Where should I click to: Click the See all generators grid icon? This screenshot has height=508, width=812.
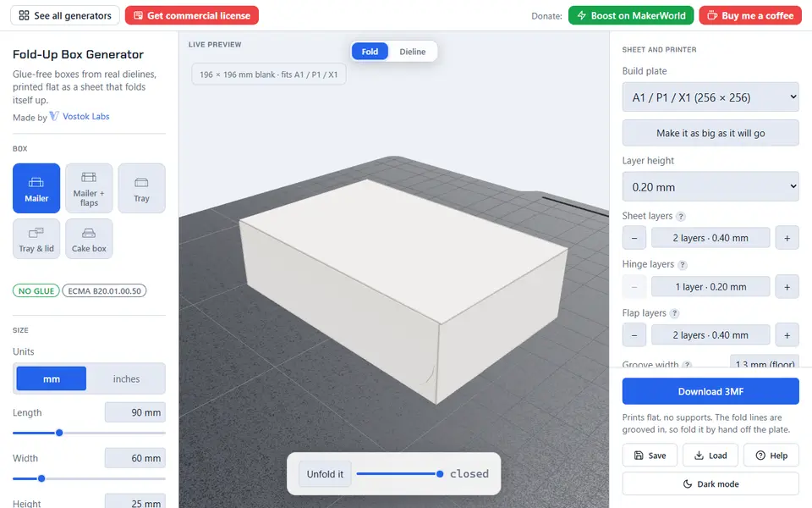24,15
